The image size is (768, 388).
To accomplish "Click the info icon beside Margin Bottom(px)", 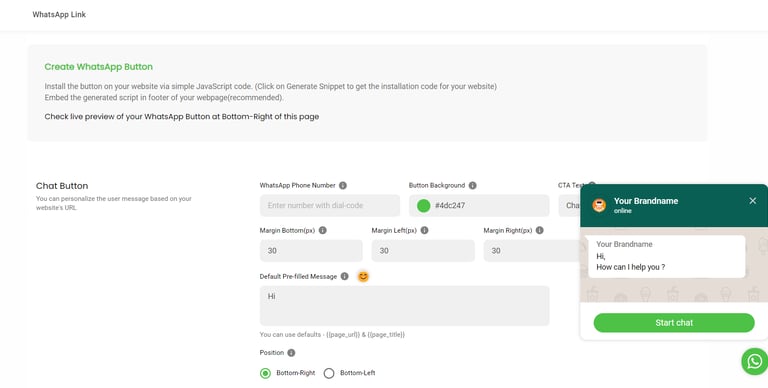I will 322,230.
